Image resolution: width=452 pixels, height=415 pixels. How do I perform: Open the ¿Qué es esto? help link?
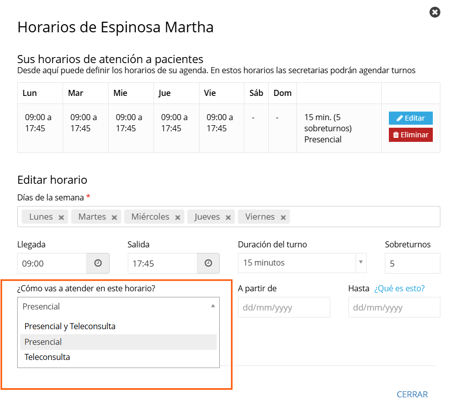click(399, 288)
